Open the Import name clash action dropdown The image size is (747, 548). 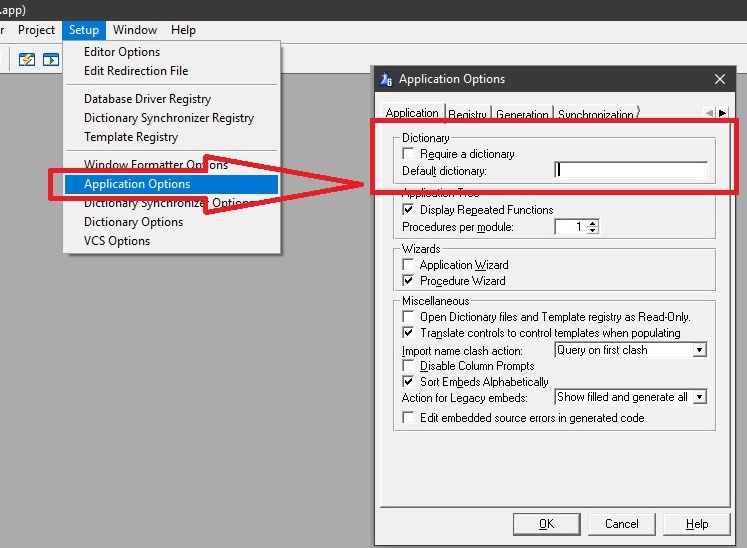click(699, 350)
